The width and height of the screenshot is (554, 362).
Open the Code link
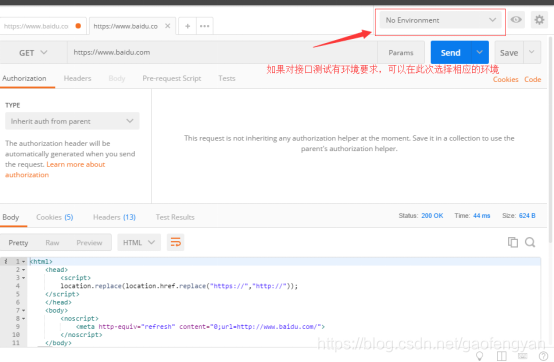click(x=533, y=79)
